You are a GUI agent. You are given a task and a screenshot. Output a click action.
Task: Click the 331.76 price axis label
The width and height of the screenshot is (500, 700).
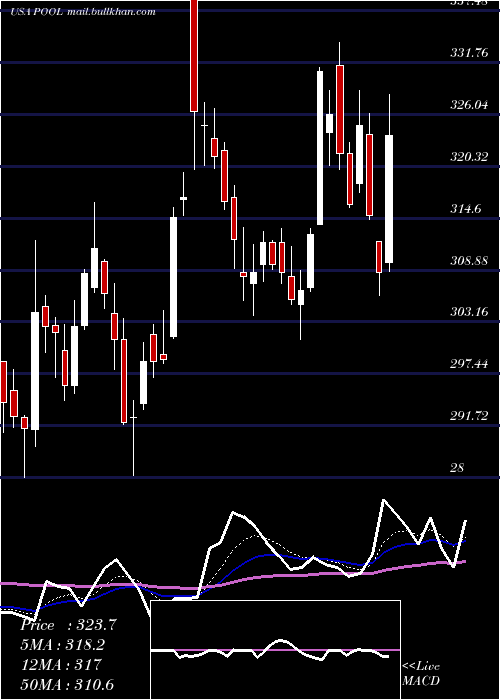click(x=469, y=53)
